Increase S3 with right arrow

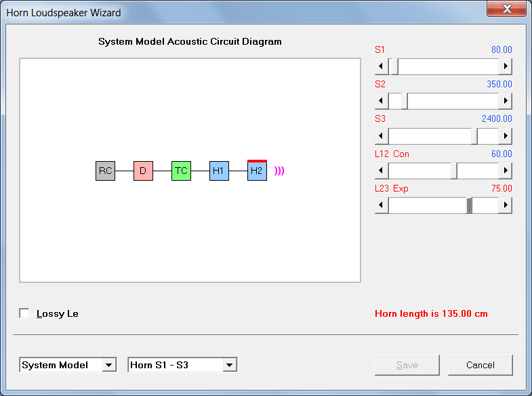point(505,136)
